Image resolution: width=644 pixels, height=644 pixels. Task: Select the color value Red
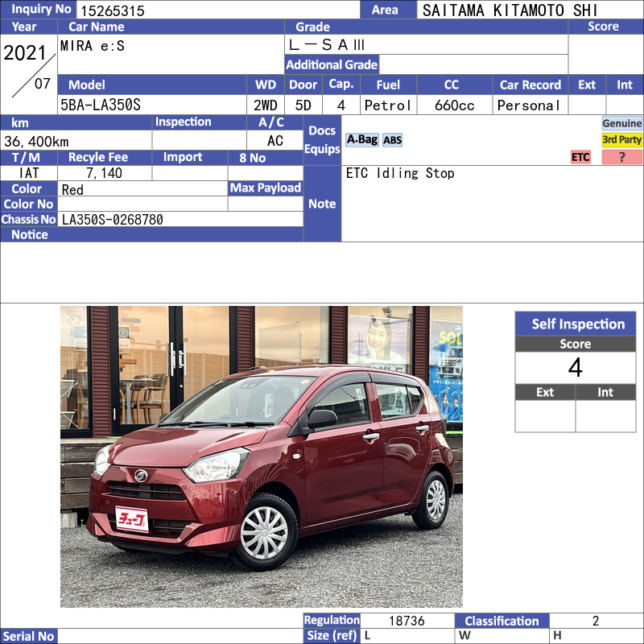(x=72, y=190)
